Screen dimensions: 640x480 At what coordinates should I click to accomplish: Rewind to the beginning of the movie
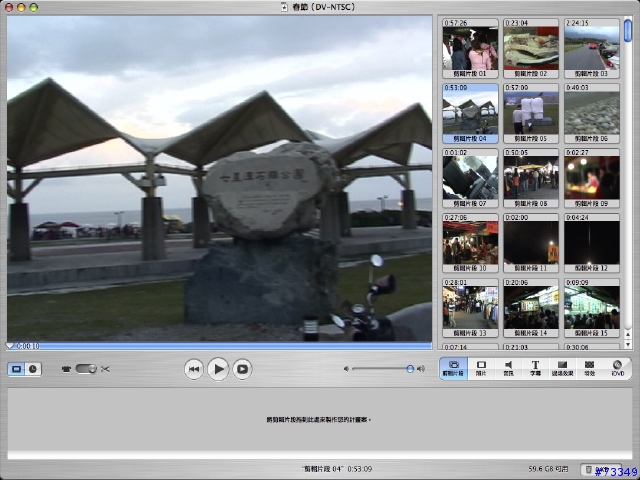point(194,369)
